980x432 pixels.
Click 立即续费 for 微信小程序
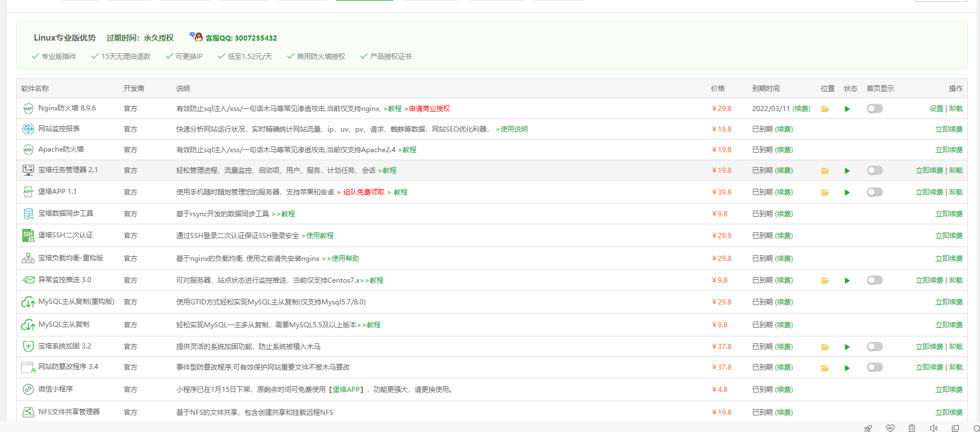click(949, 389)
